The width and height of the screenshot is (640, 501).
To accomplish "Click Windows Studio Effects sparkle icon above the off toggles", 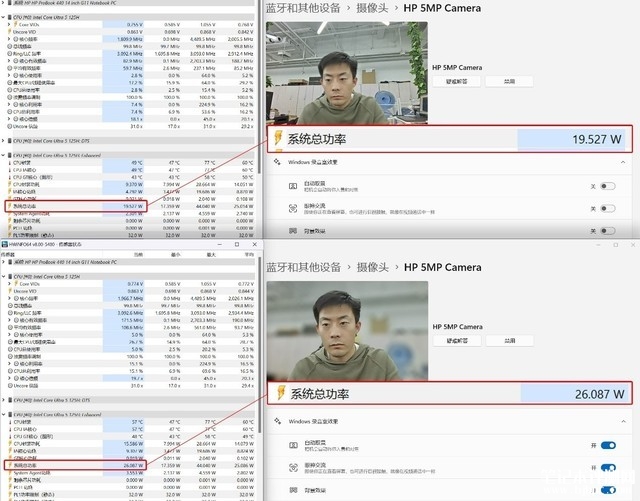I will pos(277,162).
